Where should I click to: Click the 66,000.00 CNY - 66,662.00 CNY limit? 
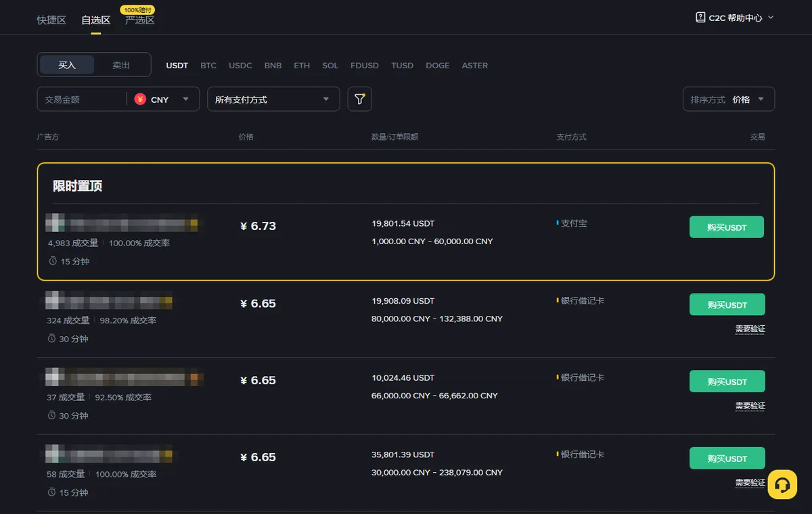click(434, 396)
